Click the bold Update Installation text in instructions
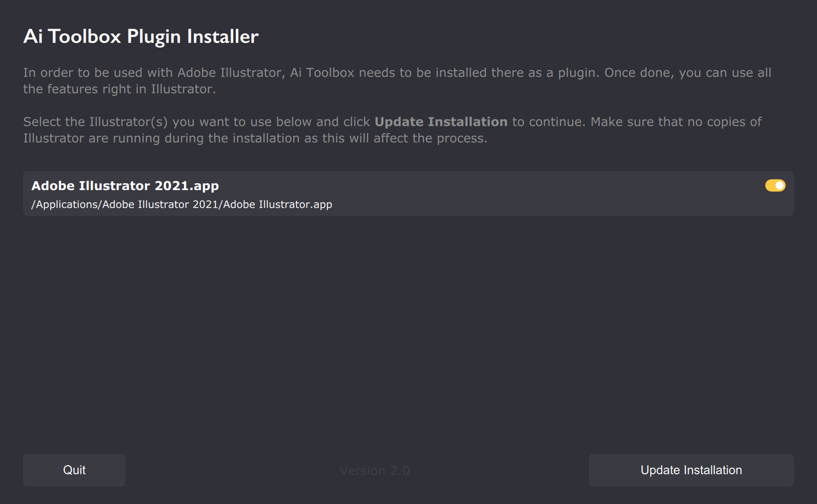817x504 pixels. coord(440,121)
